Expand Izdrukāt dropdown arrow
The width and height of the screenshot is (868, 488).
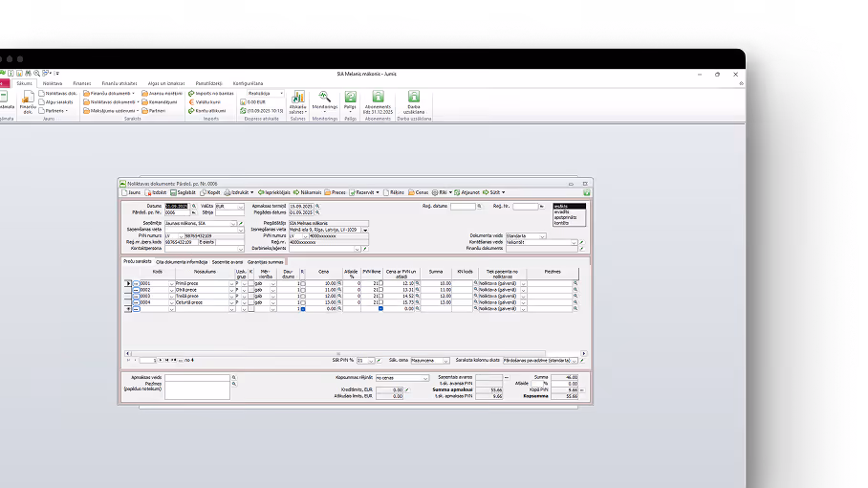click(x=251, y=192)
